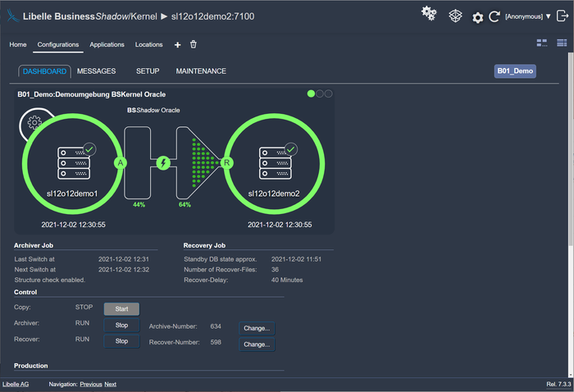Click the green dotted recover funnel
The width and height of the screenshot is (574, 392).
204,162
